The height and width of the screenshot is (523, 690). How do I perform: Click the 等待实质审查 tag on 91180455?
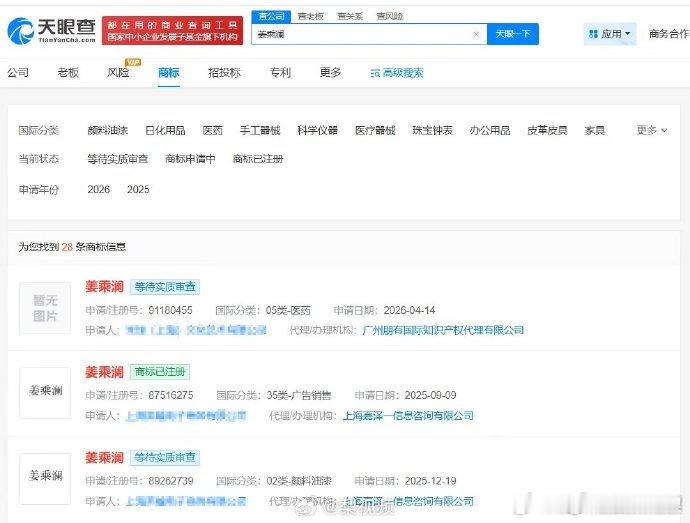click(x=165, y=287)
